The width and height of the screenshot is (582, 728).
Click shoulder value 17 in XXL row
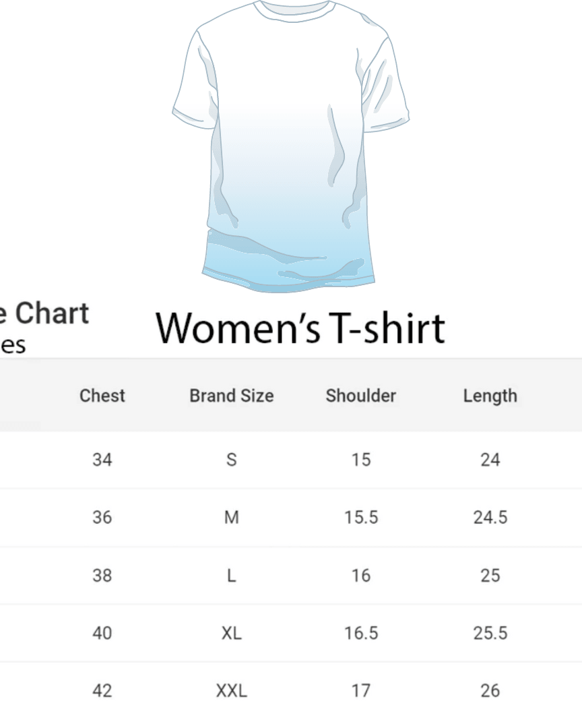click(361, 691)
